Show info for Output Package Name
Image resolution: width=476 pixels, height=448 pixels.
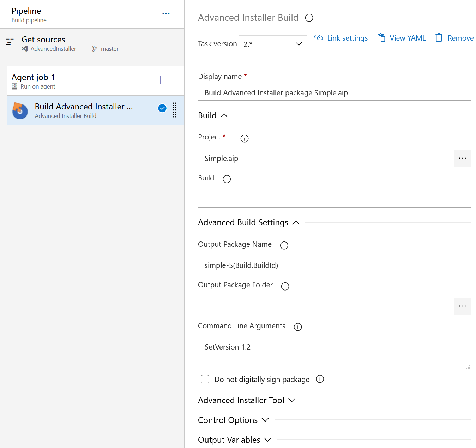coord(284,245)
